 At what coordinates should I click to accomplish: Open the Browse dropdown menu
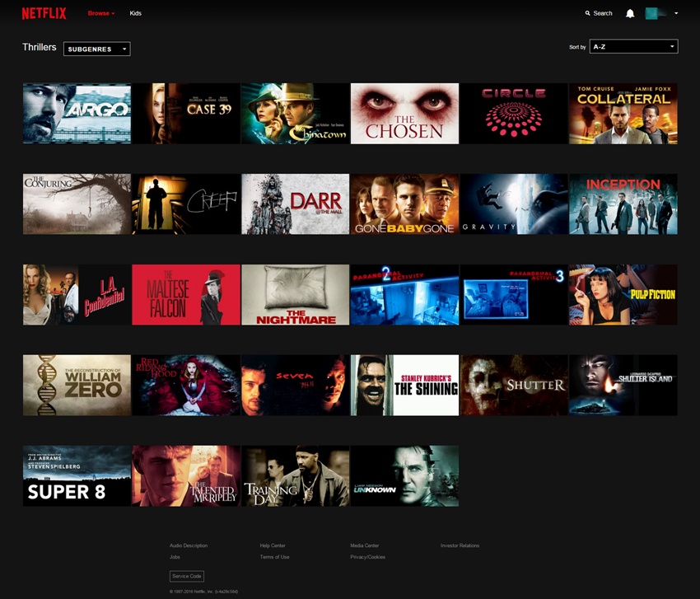(101, 13)
